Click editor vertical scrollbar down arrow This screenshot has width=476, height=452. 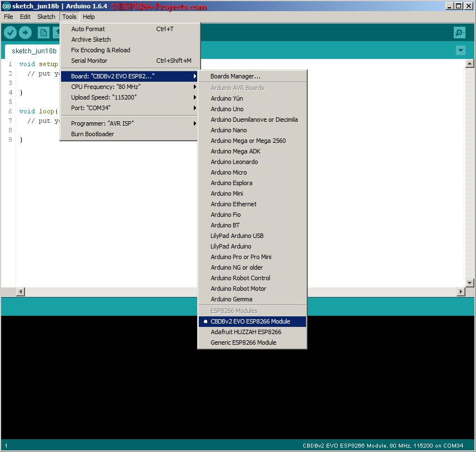click(x=470, y=282)
